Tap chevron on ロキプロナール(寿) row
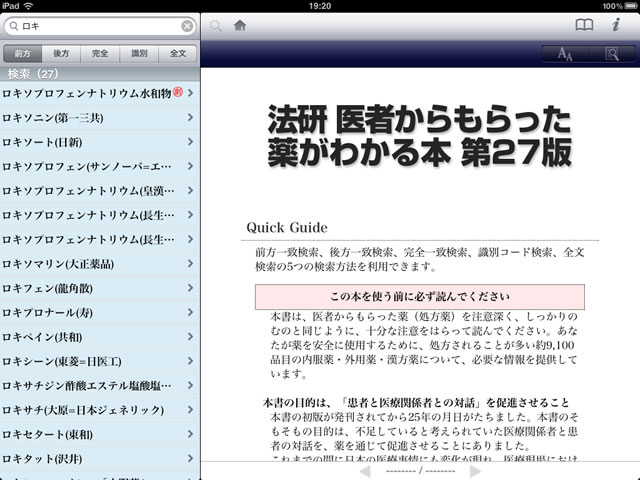 [x=191, y=312]
